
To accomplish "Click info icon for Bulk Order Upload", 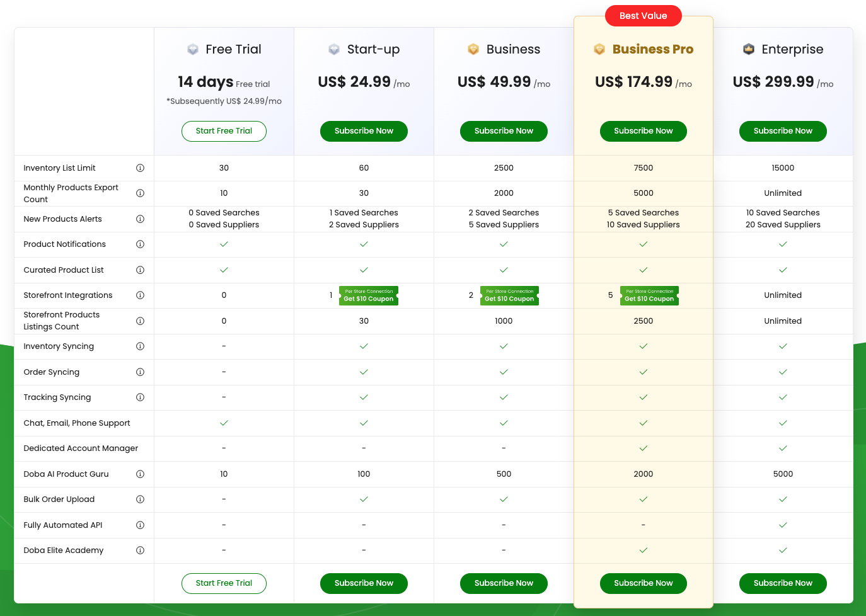I will click(x=140, y=499).
